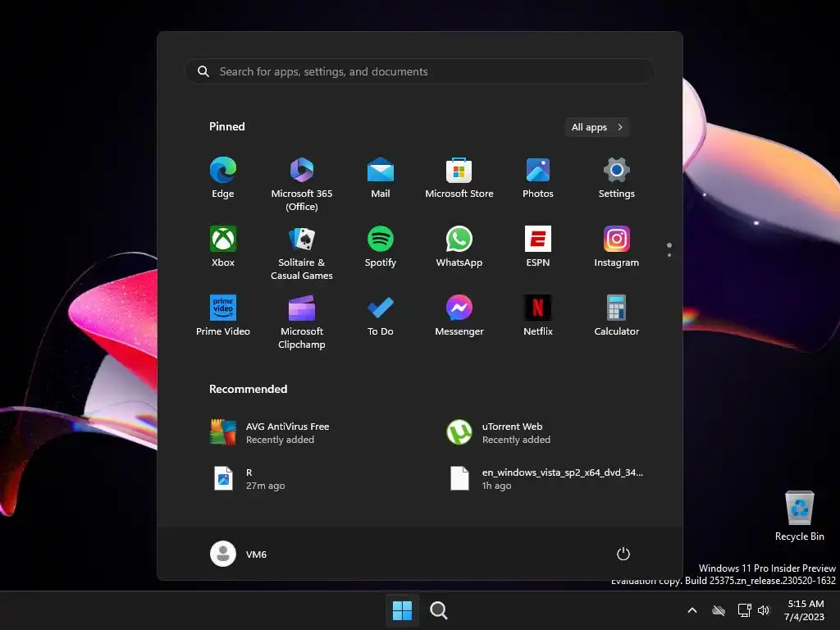840x630 pixels.
Task: Go to next pinned apps page dot
Action: point(669,255)
